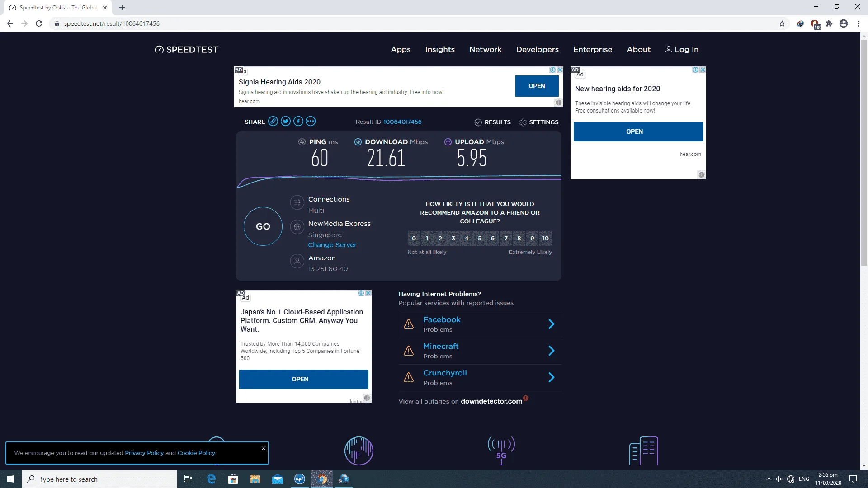Screen dimensions: 868x488
Task: Dismiss the privacy policy notice
Action: click(264, 448)
